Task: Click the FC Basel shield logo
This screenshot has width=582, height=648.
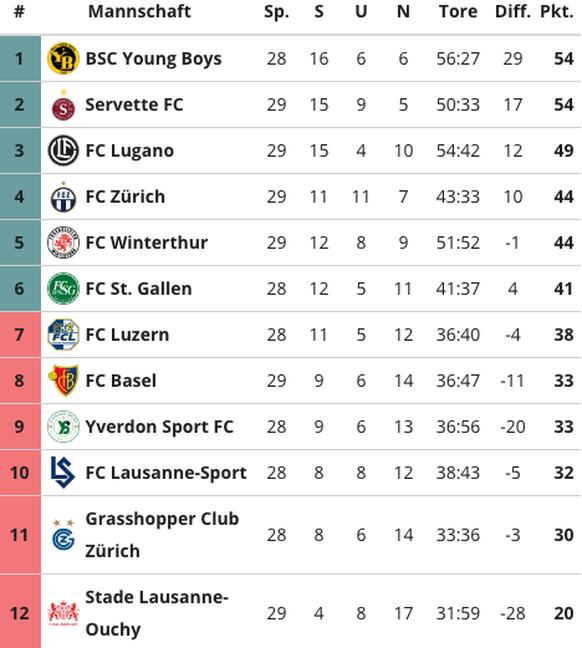Action: (63, 381)
